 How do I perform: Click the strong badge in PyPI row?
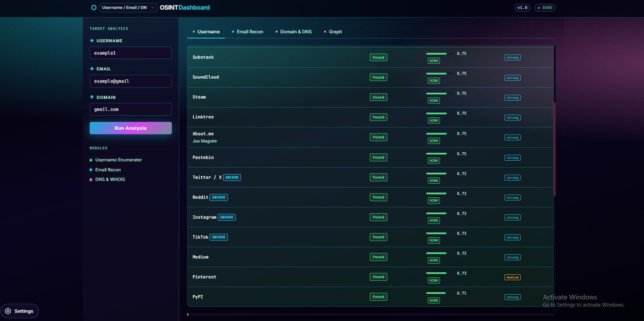tap(513, 297)
